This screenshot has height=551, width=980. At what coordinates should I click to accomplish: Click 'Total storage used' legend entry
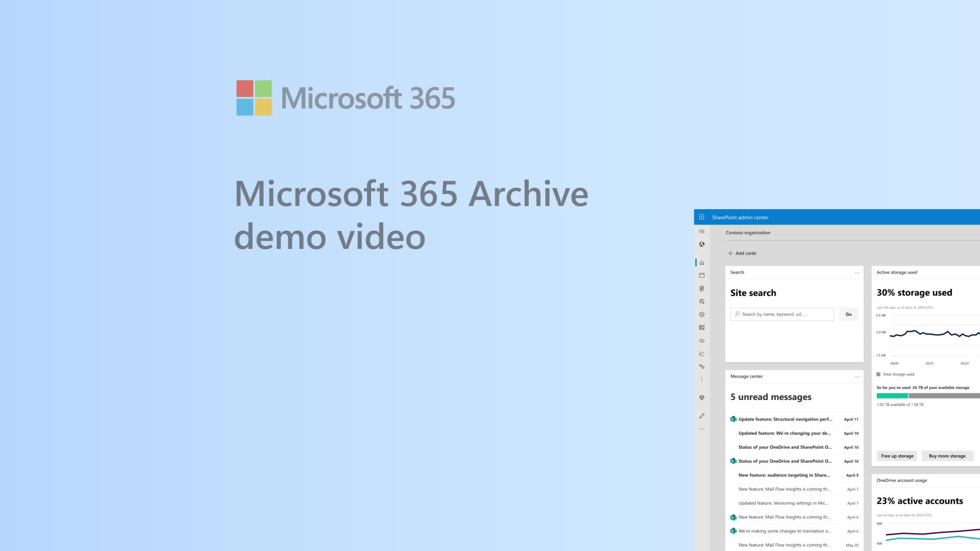[x=895, y=374]
